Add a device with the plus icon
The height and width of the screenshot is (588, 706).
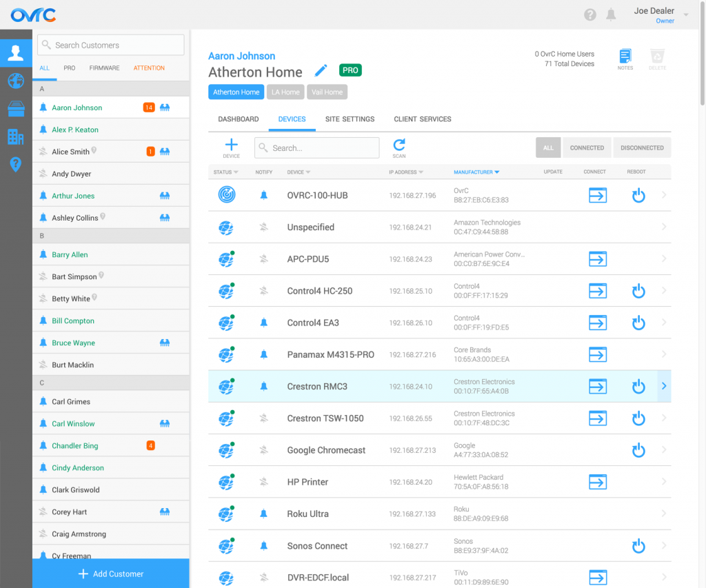[x=231, y=148]
